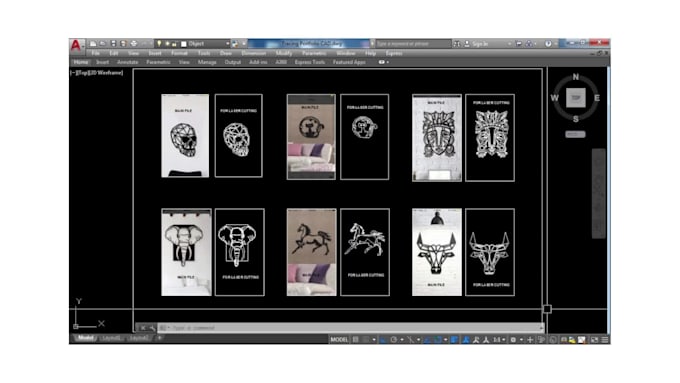Toggle the layer lock padlock icon
Viewport: 680px width, 383px height.
(x=174, y=44)
